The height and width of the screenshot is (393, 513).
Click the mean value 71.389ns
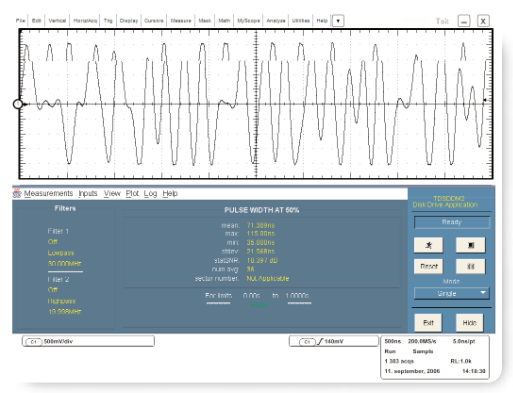point(261,226)
